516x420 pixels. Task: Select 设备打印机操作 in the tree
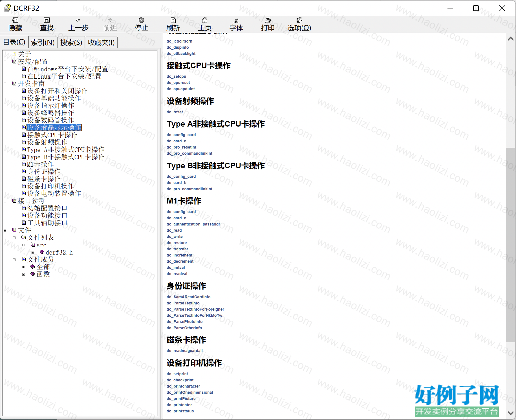point(51,186)
